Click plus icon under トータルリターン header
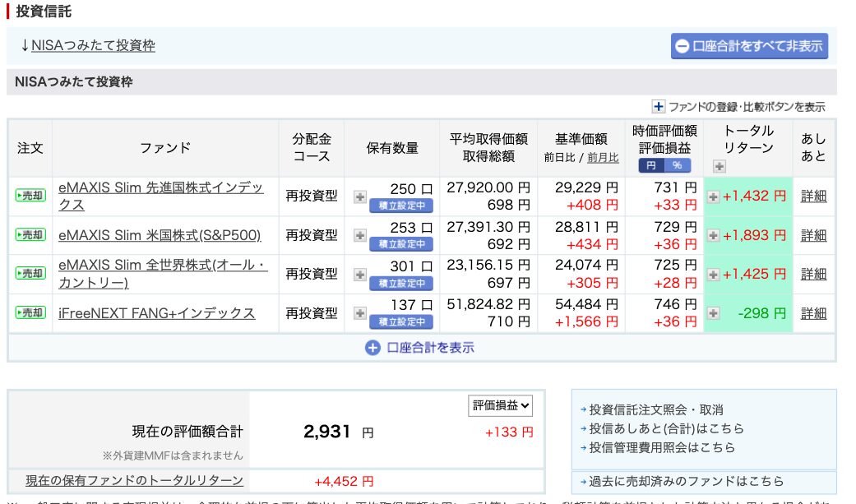 (720, 166)
